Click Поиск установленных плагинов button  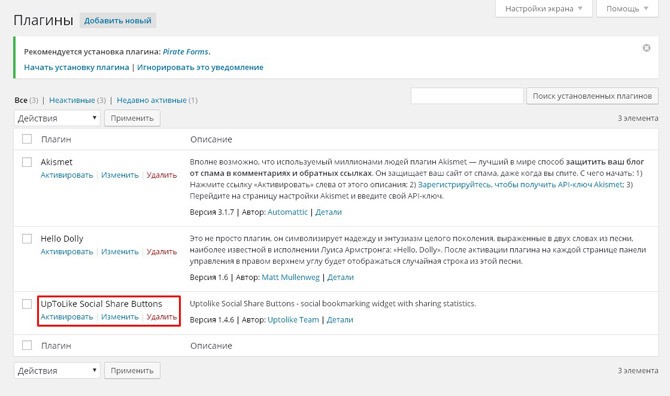[x=592, y=96]
